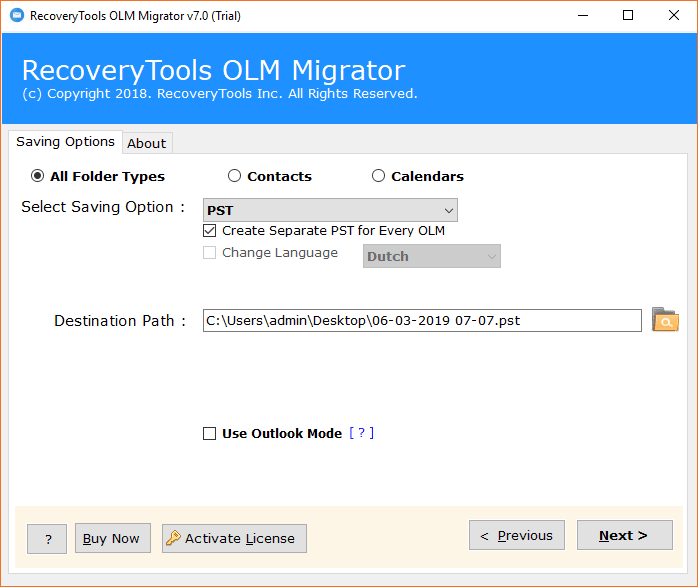
Task: Open the Outlook Mode [ ? ] help link
Action: pyautogui.click(x=361, y=433)
